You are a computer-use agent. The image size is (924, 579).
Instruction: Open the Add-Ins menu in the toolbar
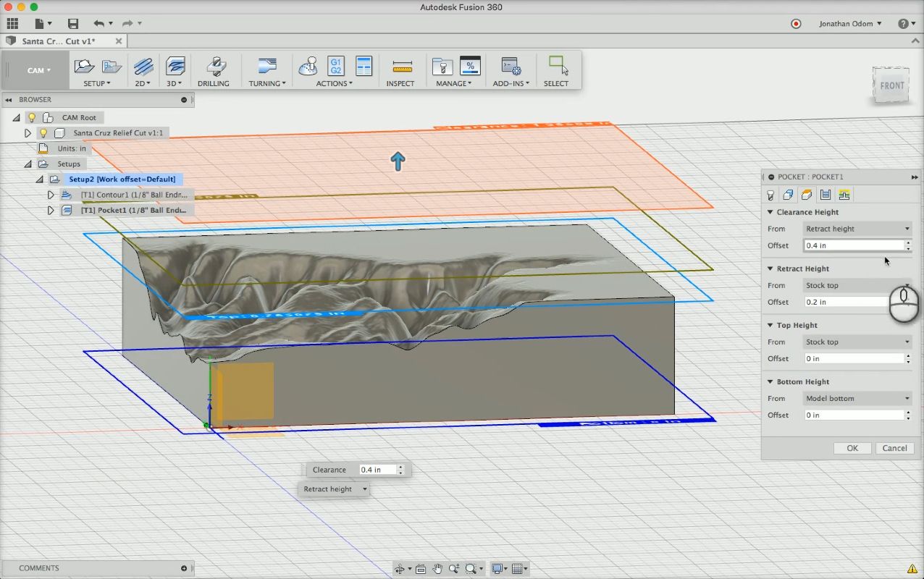coord(511,69)
